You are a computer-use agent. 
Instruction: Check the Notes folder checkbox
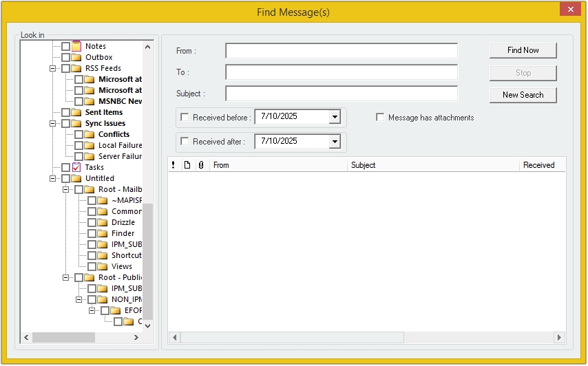65,46
